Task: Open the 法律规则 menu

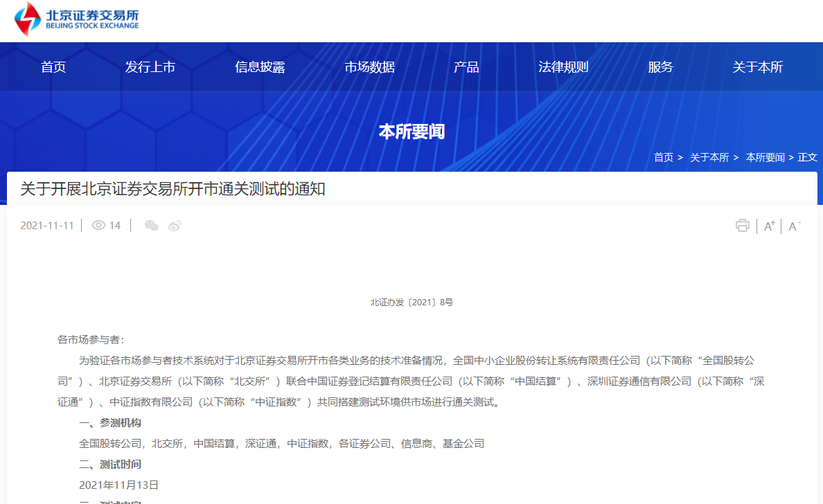Action: [x=563, y=67]
